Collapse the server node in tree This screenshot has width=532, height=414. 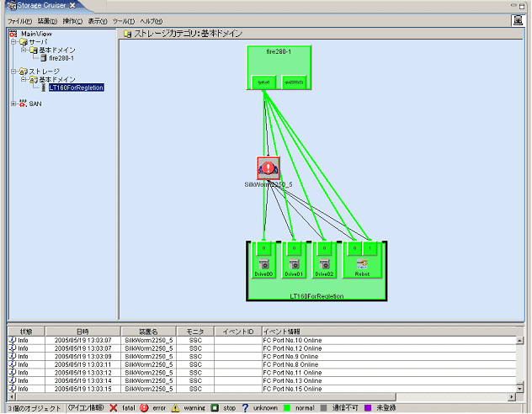point(13,42)
